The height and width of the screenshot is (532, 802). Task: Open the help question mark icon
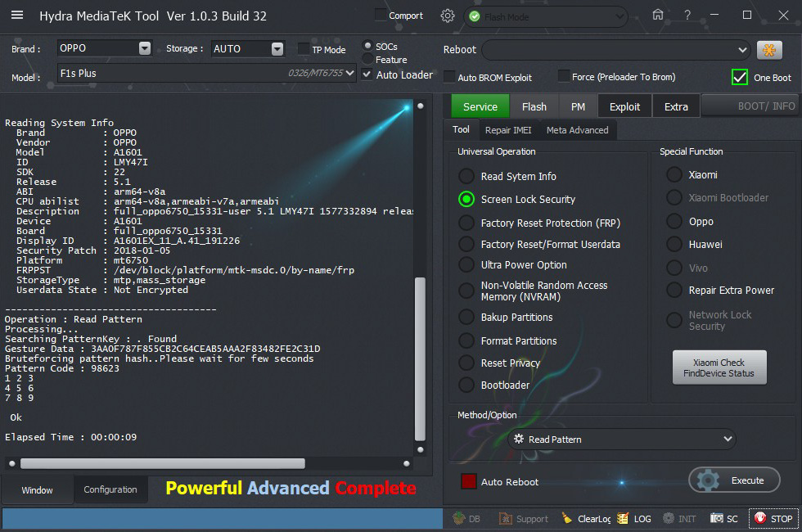687,16
